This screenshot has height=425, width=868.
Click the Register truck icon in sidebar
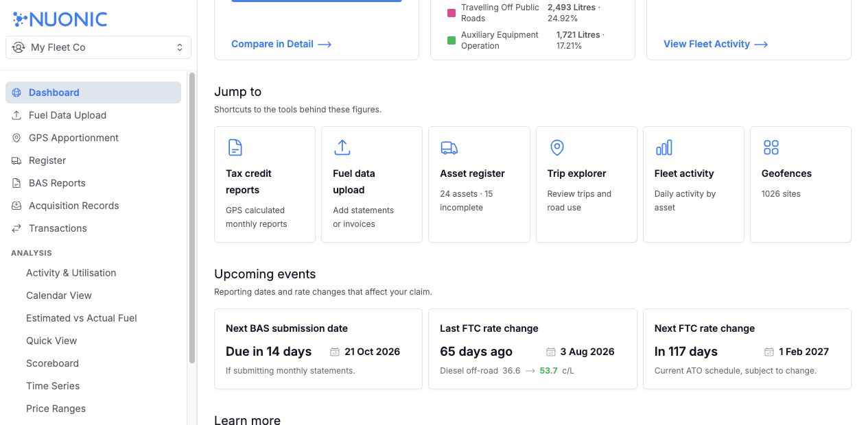coord(16,160)
